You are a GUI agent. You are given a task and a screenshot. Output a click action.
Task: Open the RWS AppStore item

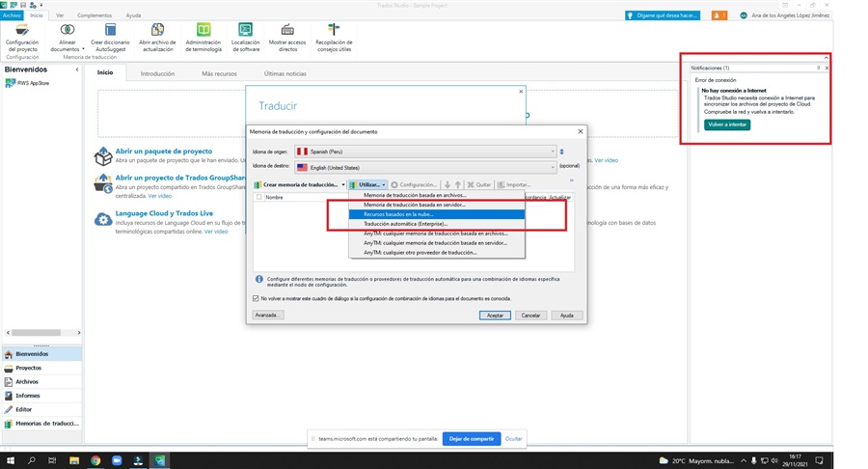pos(27,83)
